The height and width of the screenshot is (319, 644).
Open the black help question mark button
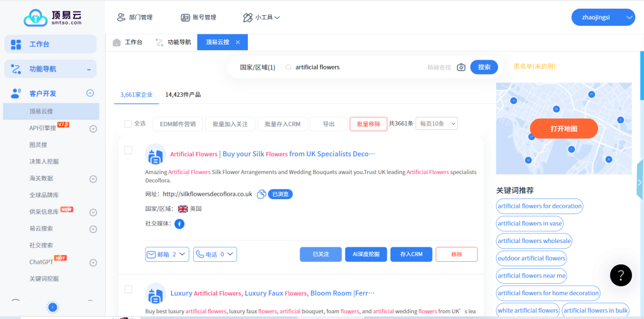coord(620,274)
